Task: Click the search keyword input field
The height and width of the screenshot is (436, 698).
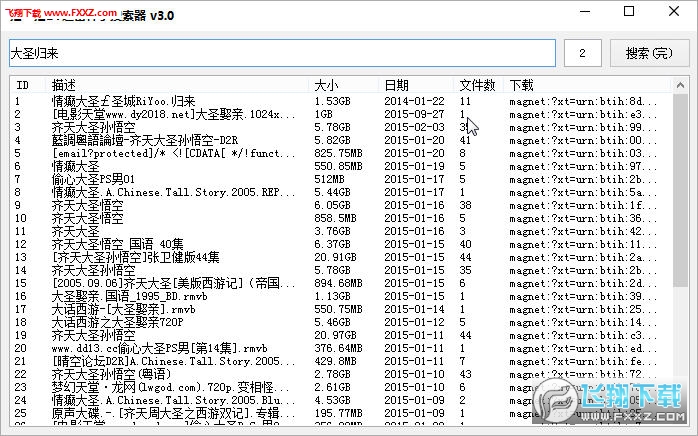Action: 280,52
